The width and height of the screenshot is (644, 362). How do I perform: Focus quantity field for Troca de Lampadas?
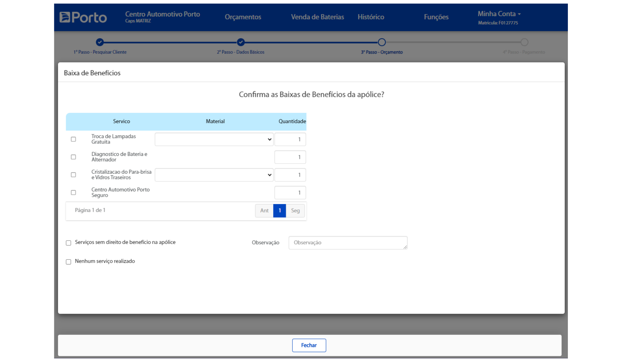click(290, 139)
